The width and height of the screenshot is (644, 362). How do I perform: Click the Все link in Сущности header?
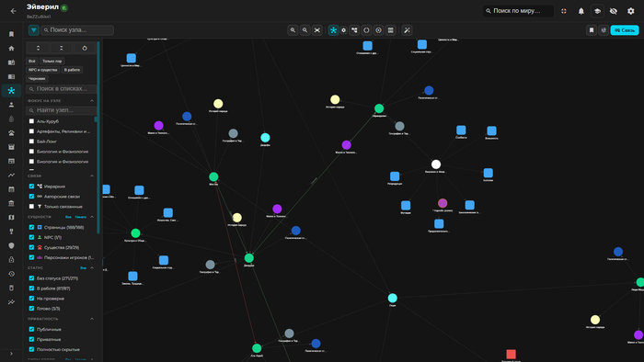tap(68, 217)
